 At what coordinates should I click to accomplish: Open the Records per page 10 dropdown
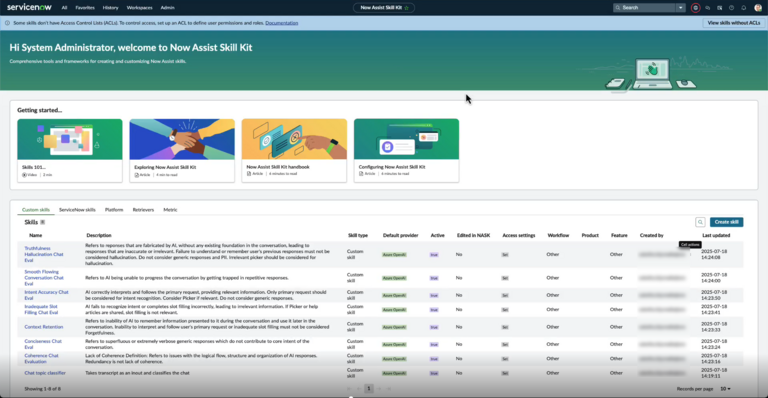click(725, 389)
